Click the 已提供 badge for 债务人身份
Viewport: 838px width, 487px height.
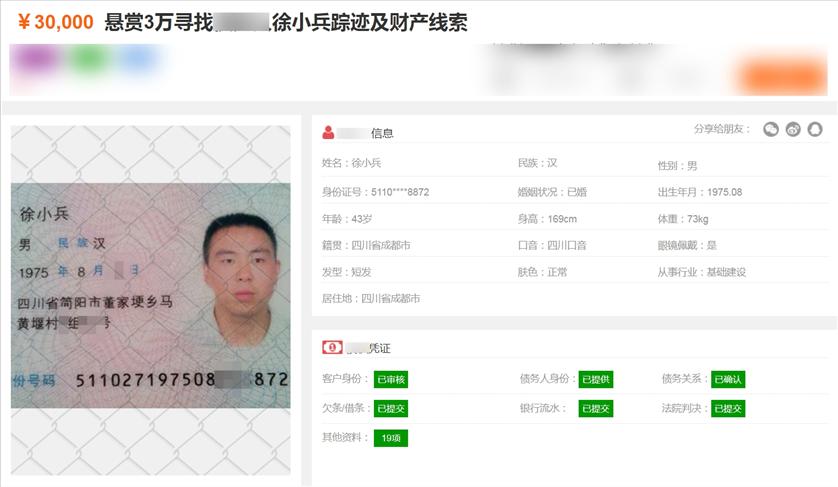coord(596,379)
